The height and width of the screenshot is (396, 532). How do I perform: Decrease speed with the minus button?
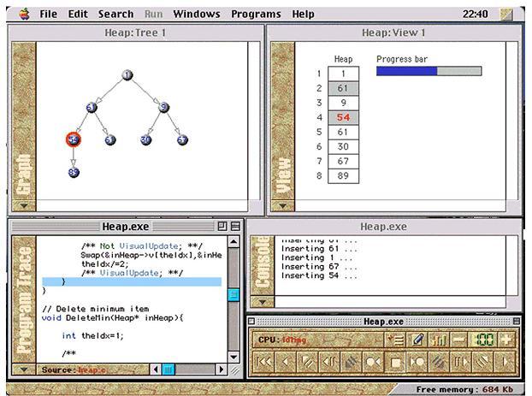click(x=460, y=340)
